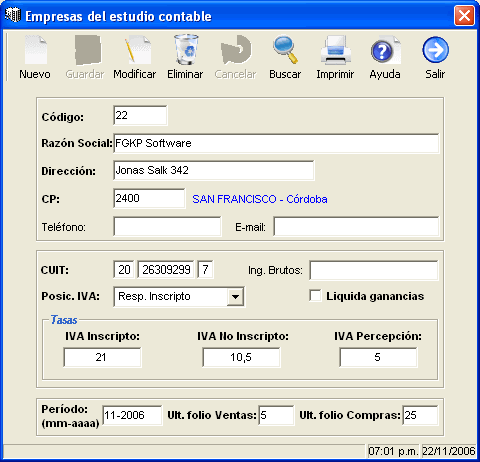Select the Resp. Inscripto combo box

tap(179, 297)
